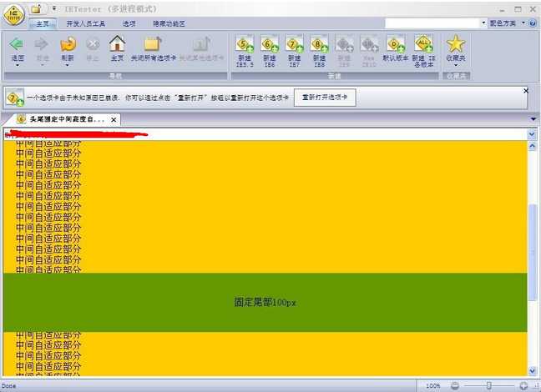Open the 开发人员工具 ribbon tab
Screen dimensions: 541x392
[85, 23]
